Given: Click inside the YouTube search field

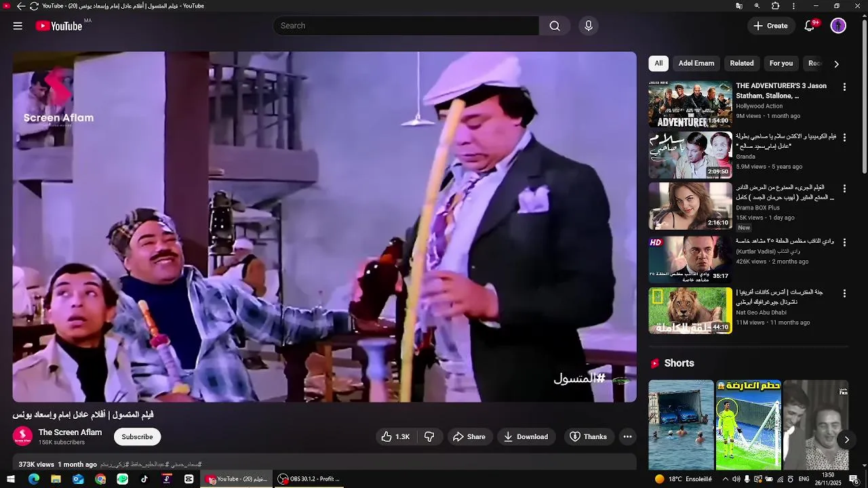Looking at the screenshot, I should (x=406, y=26).
